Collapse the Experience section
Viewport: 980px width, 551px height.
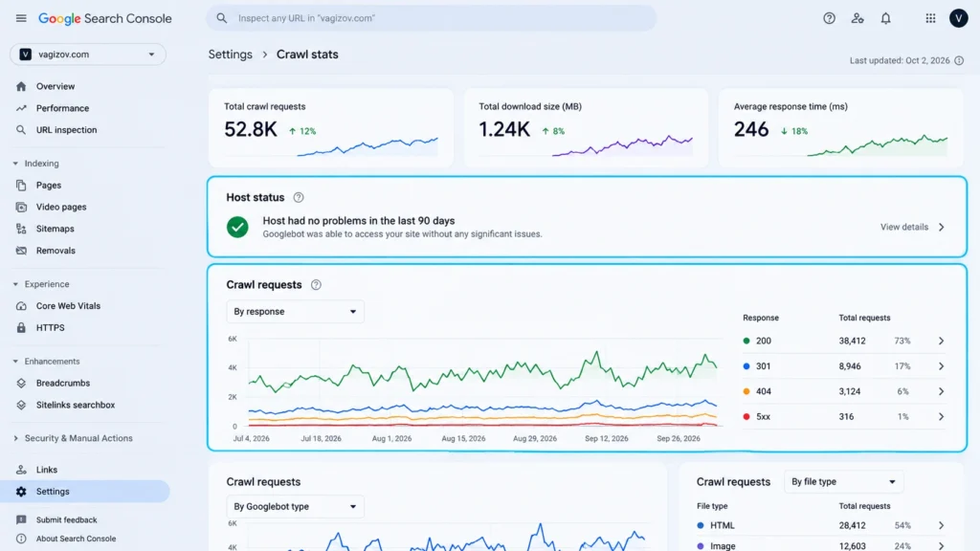click(x=15, y=284)
